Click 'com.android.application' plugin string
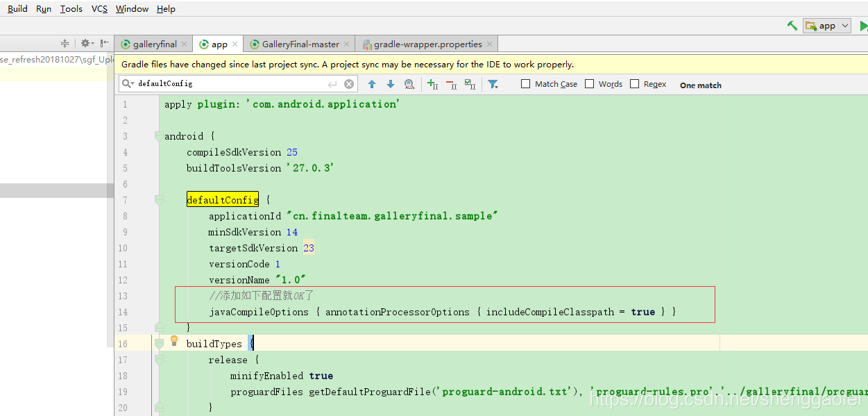 [x=323, y=104]
